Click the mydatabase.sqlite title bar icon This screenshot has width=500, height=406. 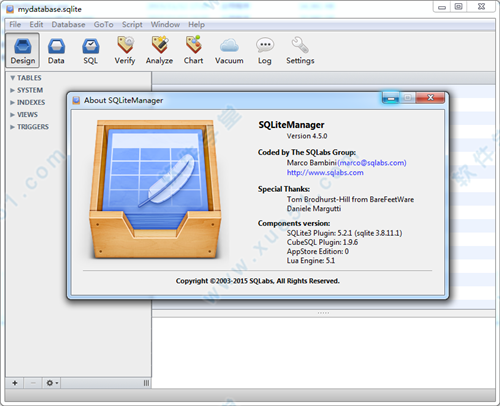(10, 9)
